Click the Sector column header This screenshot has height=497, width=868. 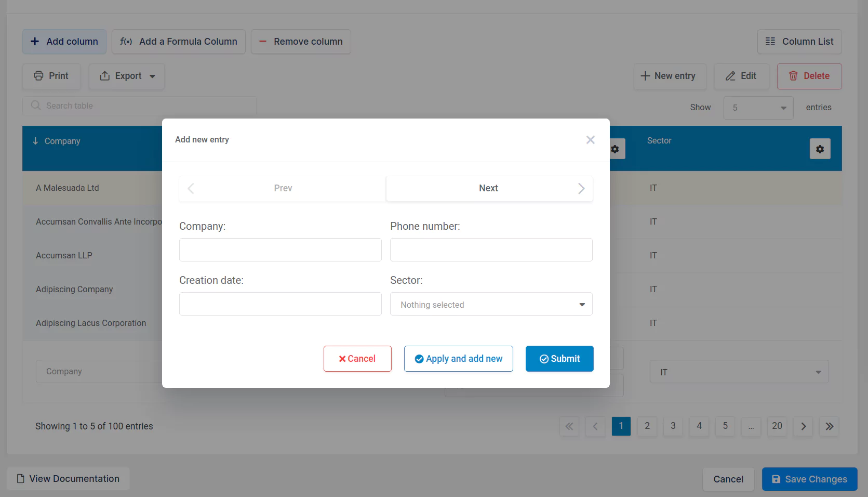coord(659,140)
